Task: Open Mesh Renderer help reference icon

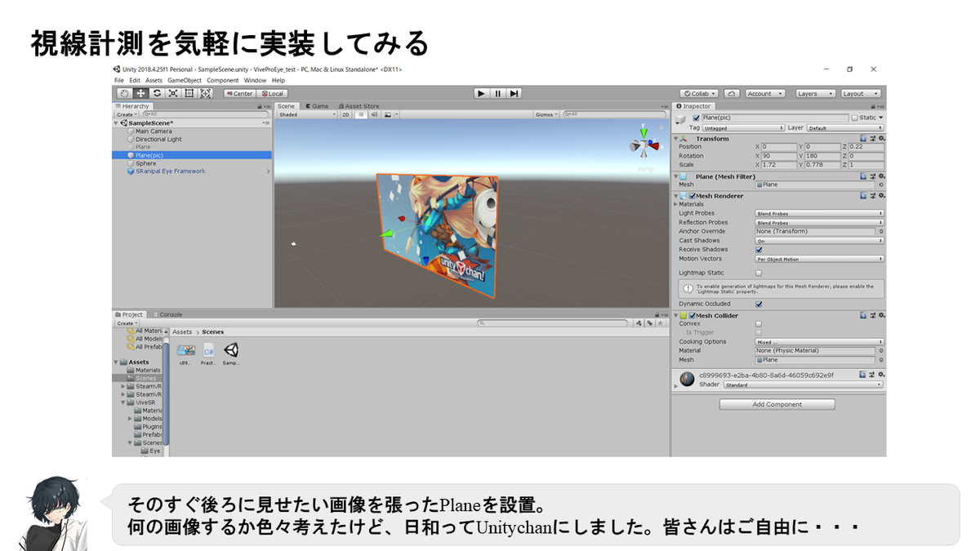Action: point(863,196)
